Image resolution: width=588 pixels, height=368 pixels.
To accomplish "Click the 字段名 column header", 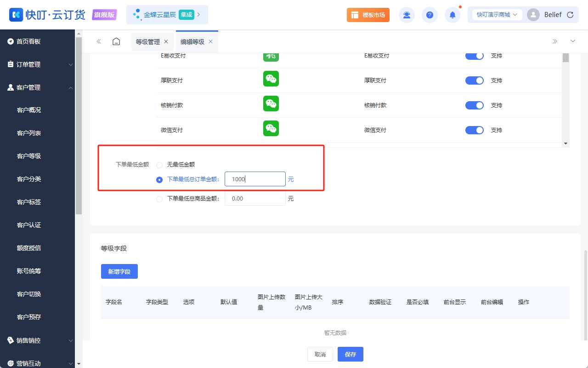I will pyautogui.click(x=114, y=302).
